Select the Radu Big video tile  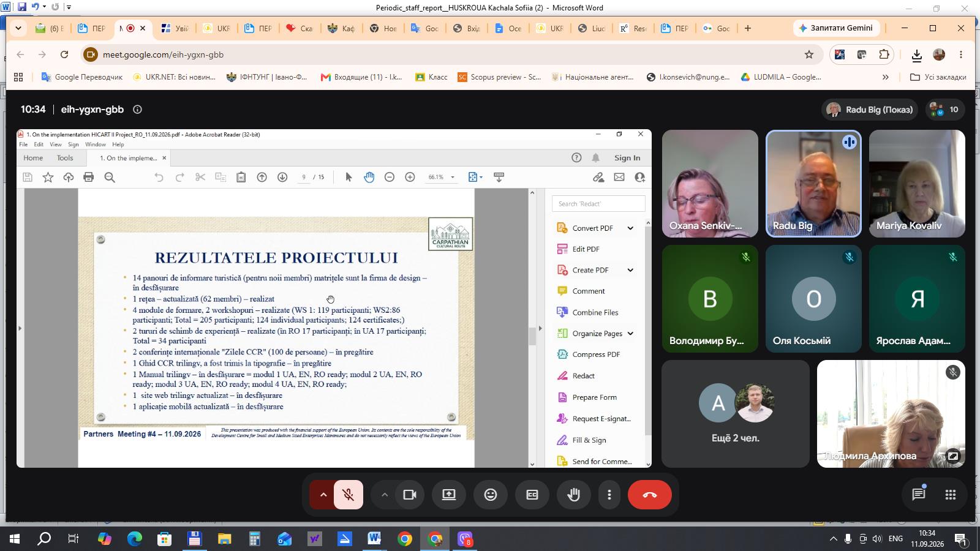pos(813,184)
